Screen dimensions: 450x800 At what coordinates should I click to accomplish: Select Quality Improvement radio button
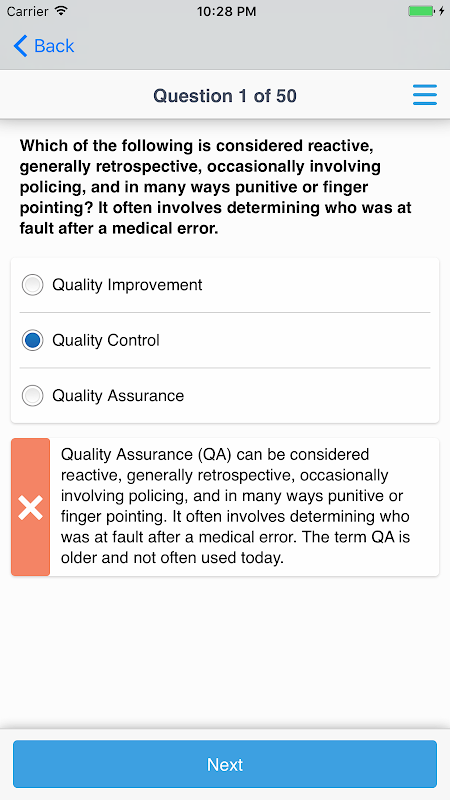pyautogui.click(x=33, y=285)
